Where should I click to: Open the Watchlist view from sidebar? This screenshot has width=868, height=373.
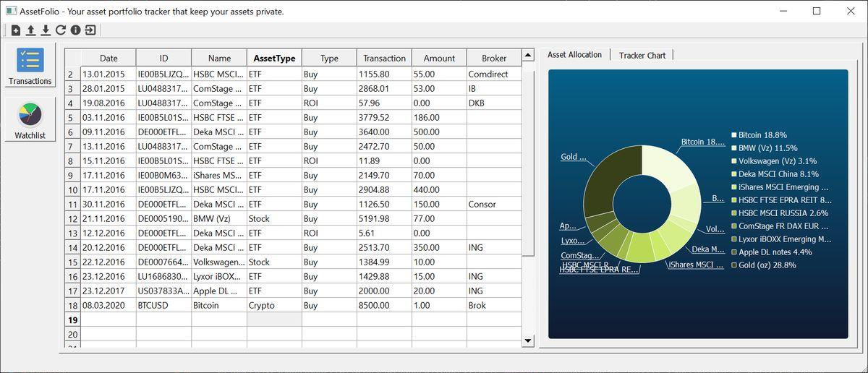[30, 120]
